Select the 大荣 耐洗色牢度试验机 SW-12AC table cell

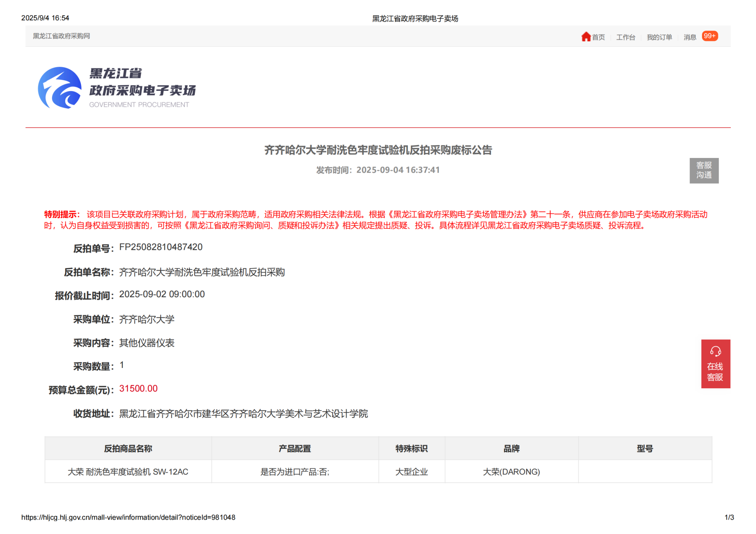coord(128,472)
